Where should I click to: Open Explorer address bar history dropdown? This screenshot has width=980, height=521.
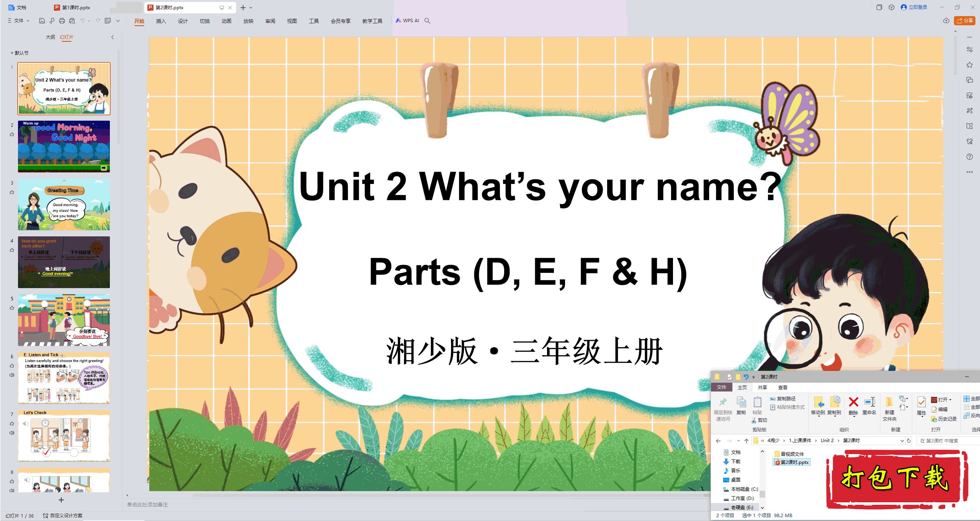pyautogui.click(x=902, y=441)
